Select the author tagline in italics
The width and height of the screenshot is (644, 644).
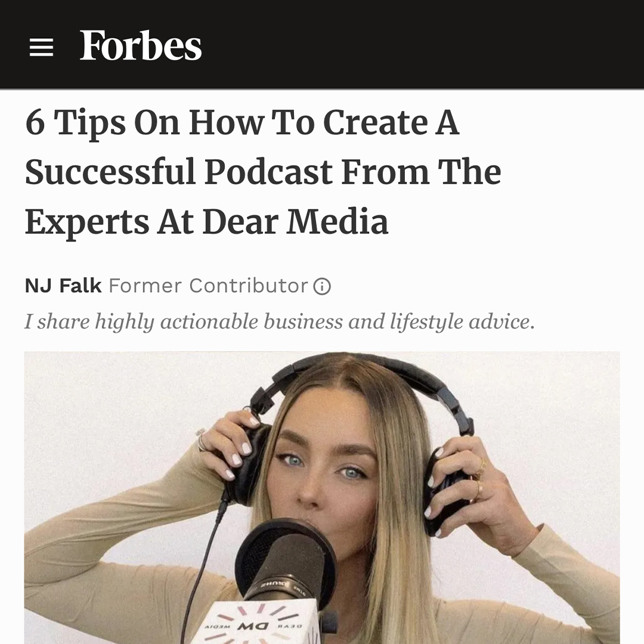click(280, 321)
